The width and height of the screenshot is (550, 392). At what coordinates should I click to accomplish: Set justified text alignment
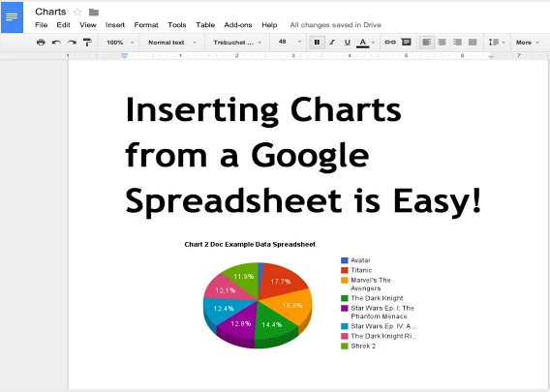click(x=473, y=43)
